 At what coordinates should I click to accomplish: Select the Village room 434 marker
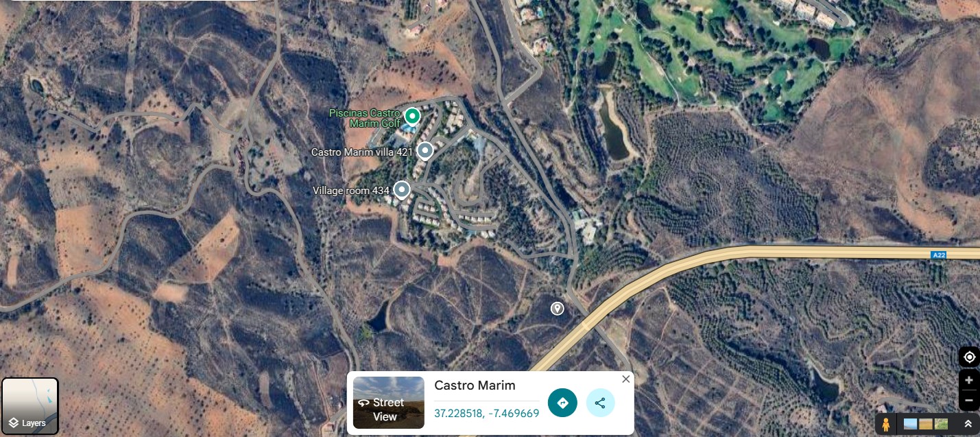coord(401,189)
